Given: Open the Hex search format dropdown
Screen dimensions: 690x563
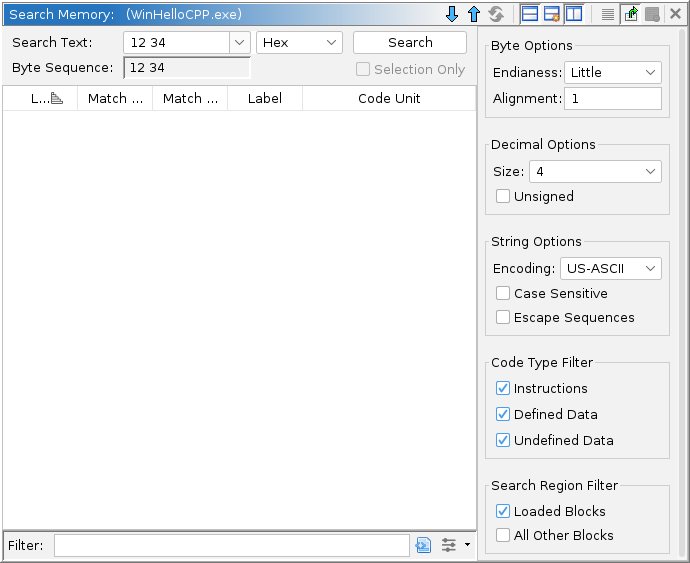Looking at the screenshot, I should (x=299, y=43).
